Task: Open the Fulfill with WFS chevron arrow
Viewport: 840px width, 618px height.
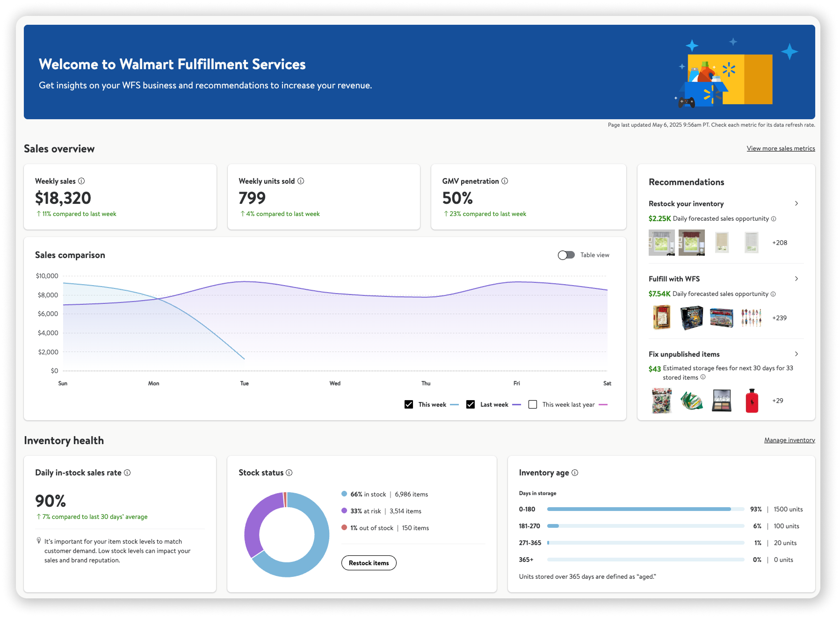Action: coord(797,279)
